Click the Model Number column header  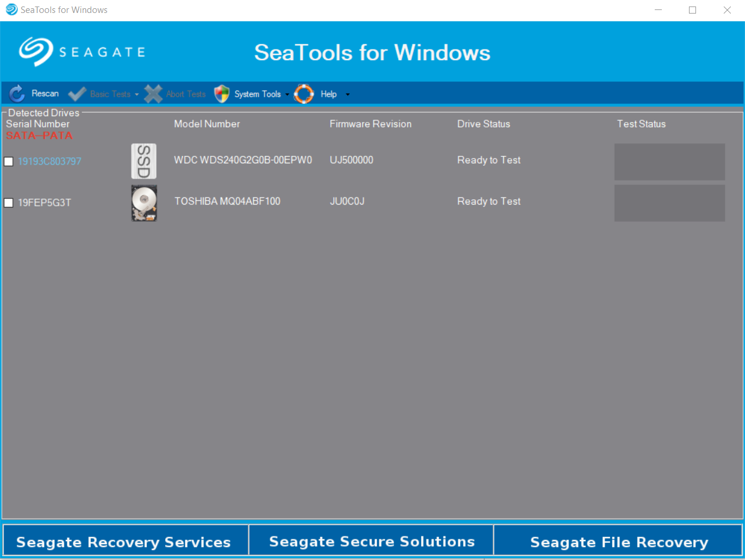[207, 124]
